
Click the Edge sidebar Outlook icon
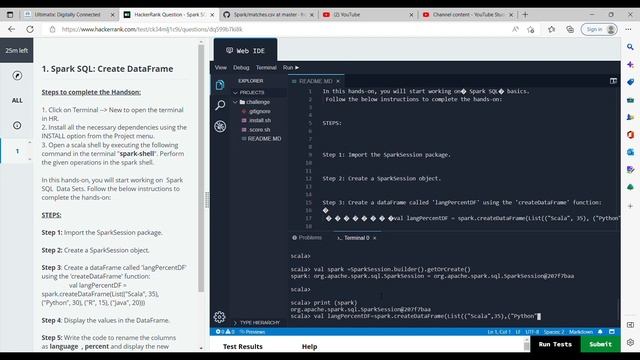point(630,152)
